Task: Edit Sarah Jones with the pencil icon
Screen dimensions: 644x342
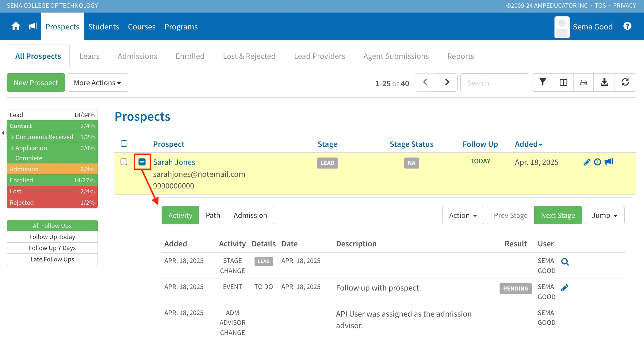Action: [x=587, y=162]
